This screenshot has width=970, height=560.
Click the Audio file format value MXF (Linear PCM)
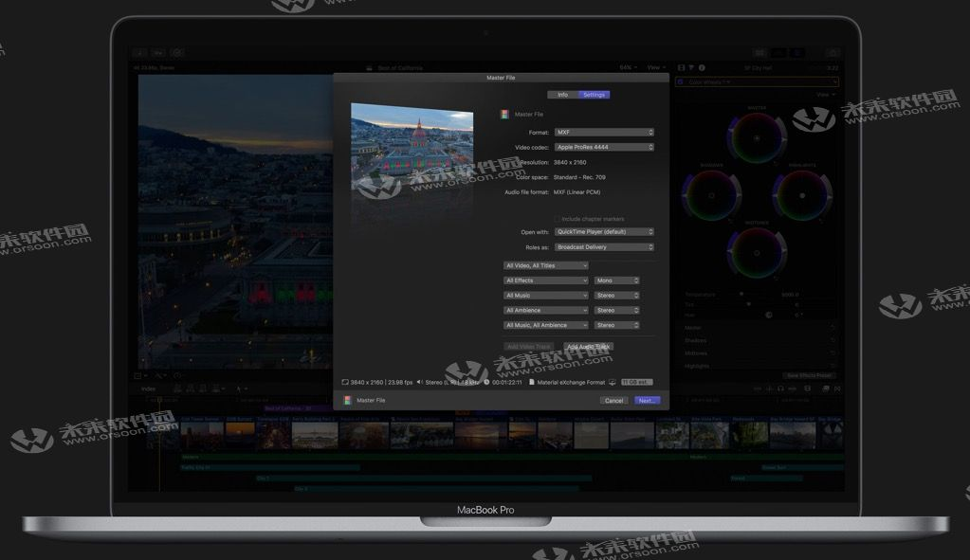coord(577,192)
